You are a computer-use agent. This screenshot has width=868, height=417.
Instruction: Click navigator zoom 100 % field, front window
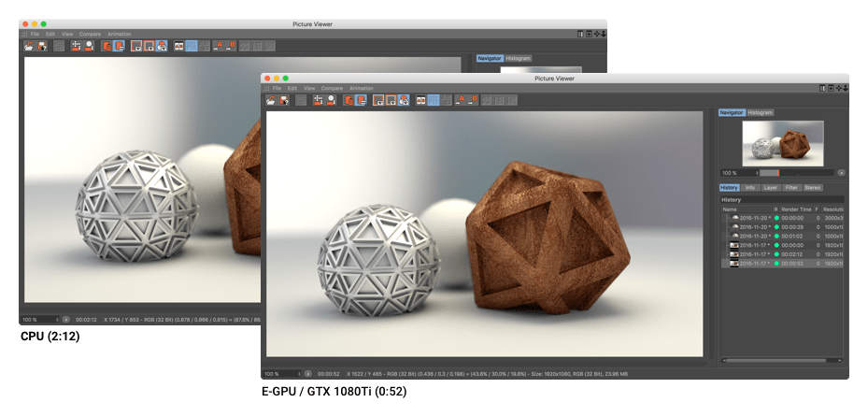(x=738, y=173)
